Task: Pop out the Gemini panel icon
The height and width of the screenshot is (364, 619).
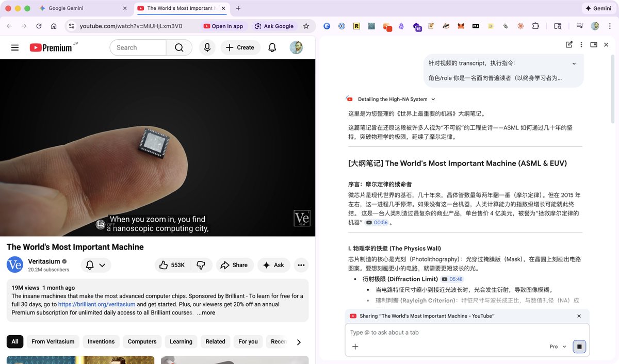Action: click(594, 45)
